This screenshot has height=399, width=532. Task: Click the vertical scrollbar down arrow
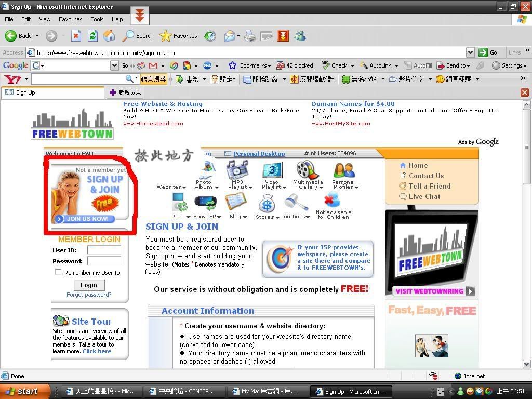[527, 364]
